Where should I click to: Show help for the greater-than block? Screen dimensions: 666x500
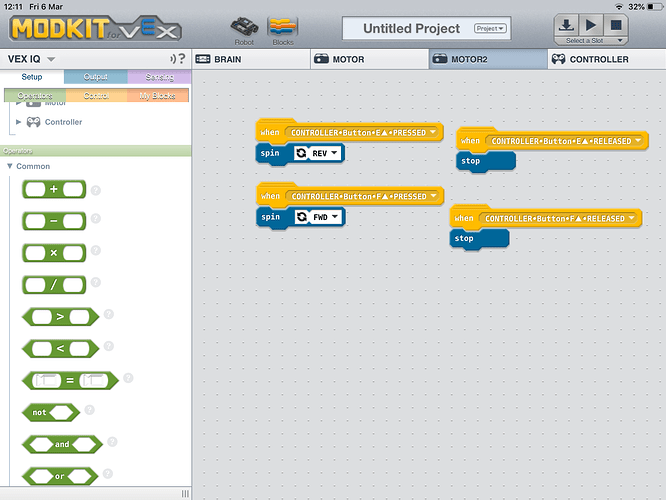tap(109, 314)
